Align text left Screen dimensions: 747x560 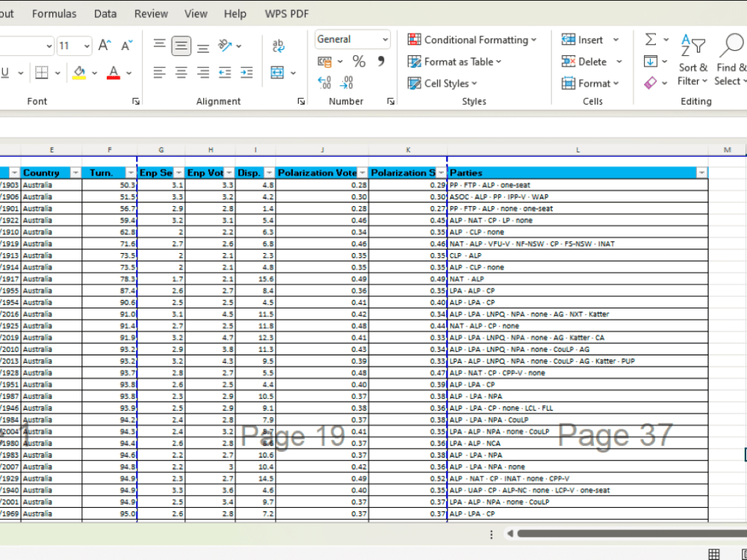(x=160, y=72)
